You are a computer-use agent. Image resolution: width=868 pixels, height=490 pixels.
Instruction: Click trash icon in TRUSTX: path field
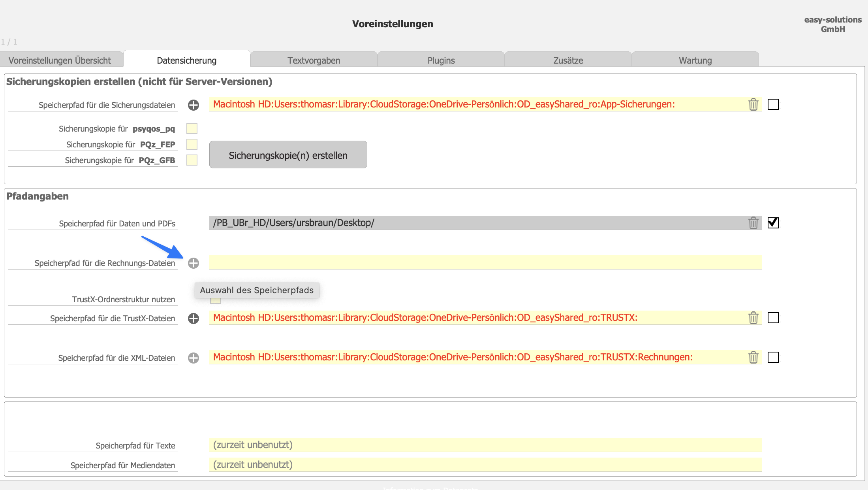pos(753,318)
